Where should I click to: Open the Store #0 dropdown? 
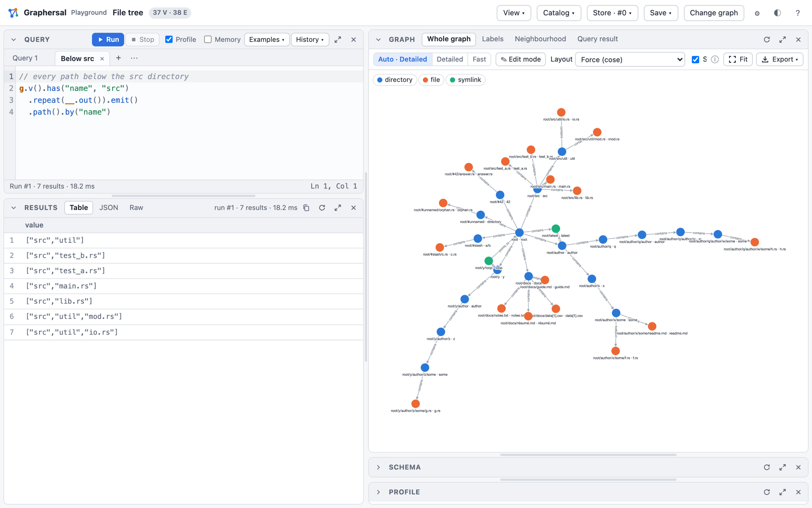[x=612, y=13]
